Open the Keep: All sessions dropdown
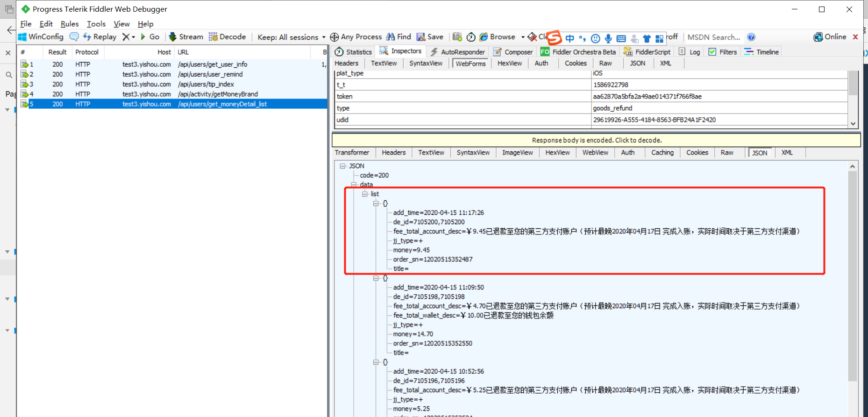 (291, 37)
